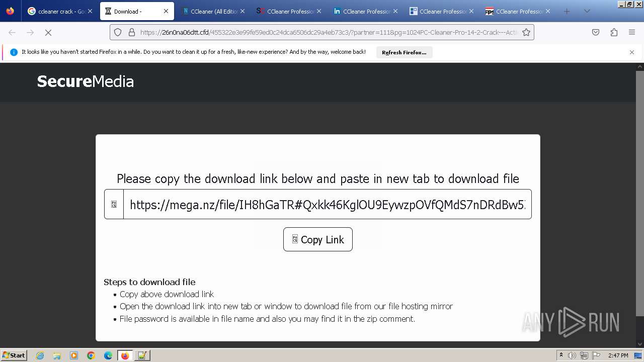Click the 'Copy Link' button
Image resolution: width=644 pixels, height=362 pixels.
point(318,239)
